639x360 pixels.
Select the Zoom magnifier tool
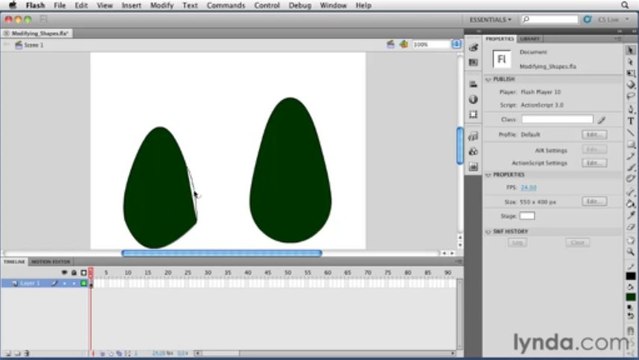tap(631, 252)
